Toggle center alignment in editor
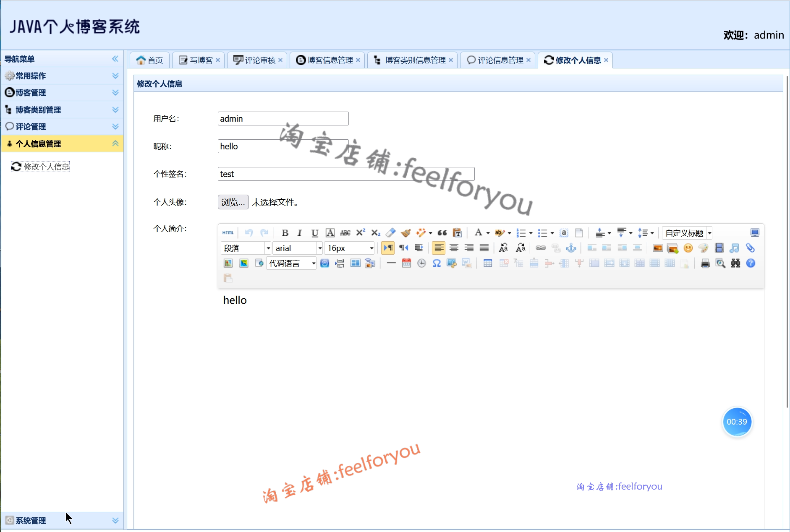Viewport: 790px width, 532px height. point(454,248)
